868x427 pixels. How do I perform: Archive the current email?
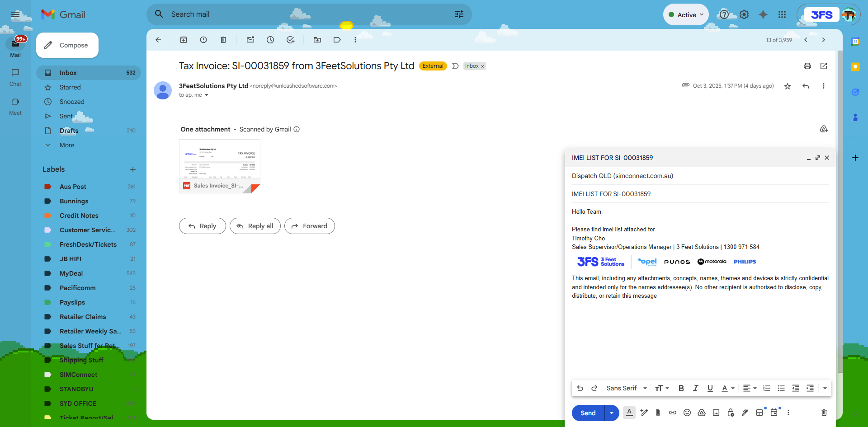pos(184,40)
